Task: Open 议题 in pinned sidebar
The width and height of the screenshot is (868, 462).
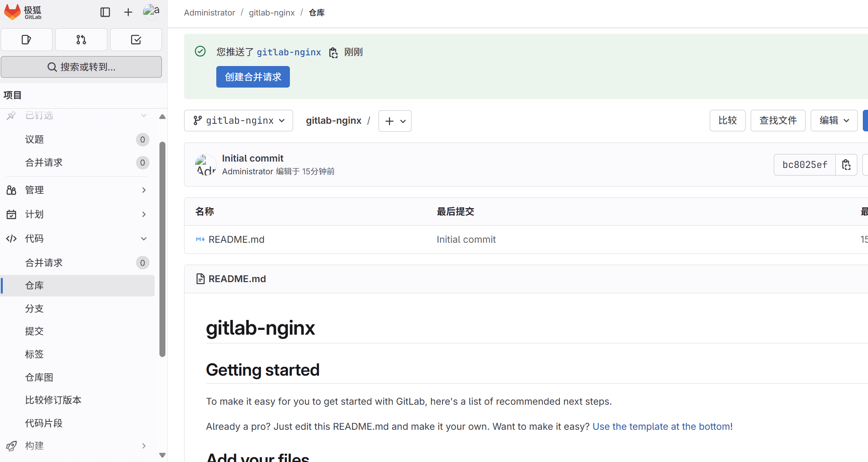Action: point(77,140)
